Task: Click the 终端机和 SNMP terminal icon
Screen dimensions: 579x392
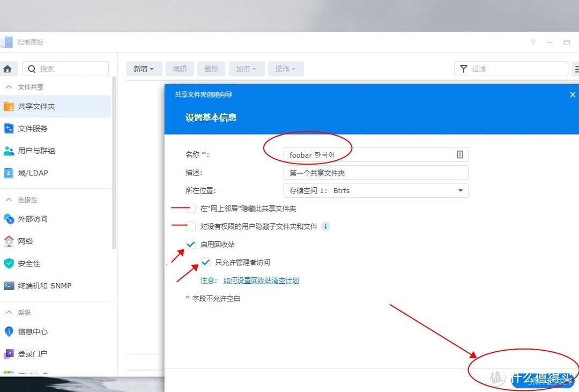Action: [x=9, y=286]
